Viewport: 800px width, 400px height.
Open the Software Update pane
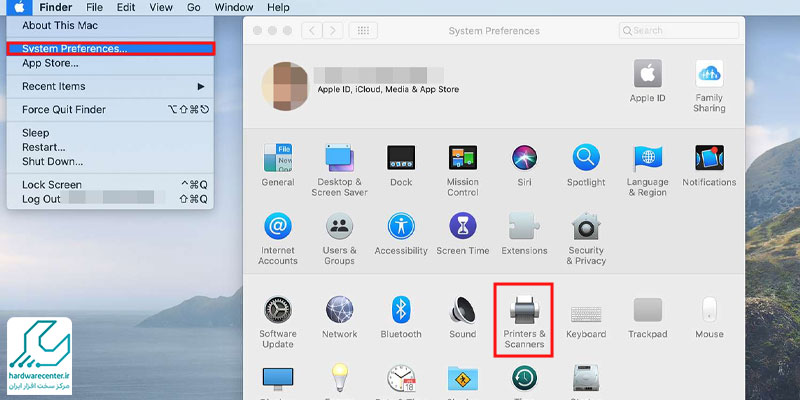[278, 321]
